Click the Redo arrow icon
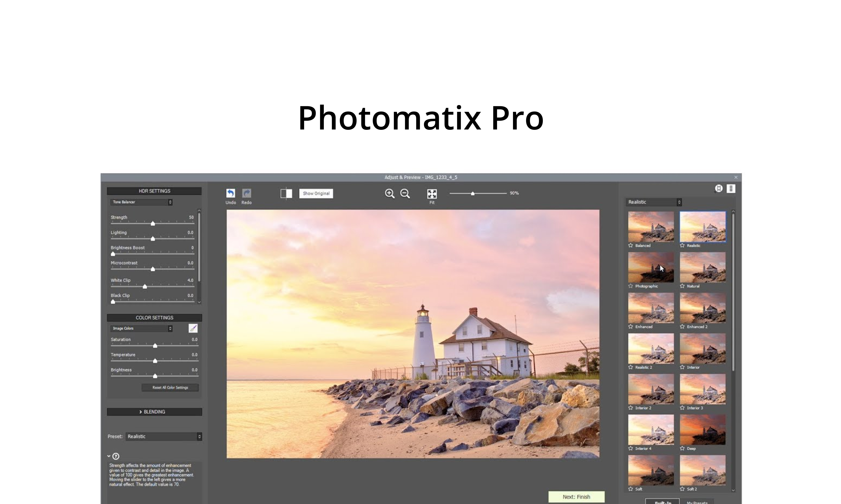841x504 pixels. (x=247, y=193)
